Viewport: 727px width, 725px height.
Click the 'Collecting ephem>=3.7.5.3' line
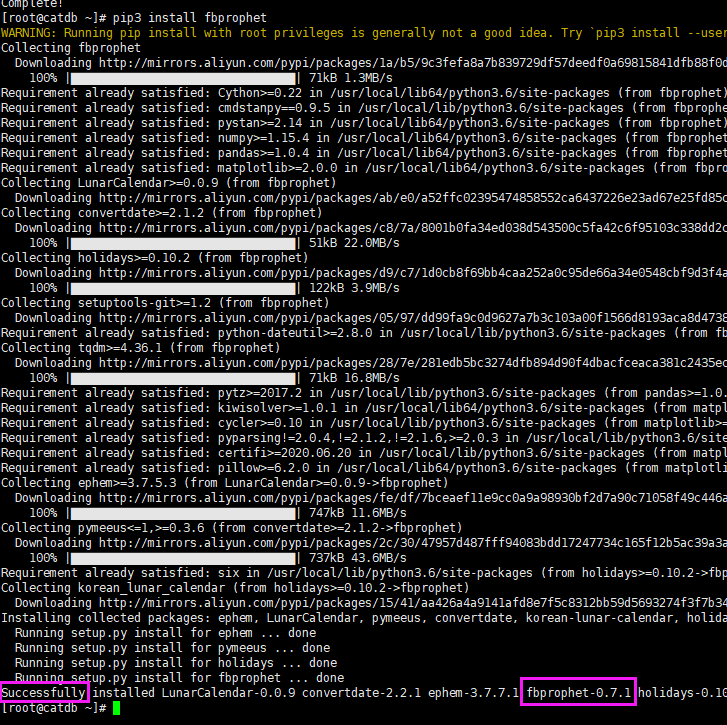tap(224, 483)
